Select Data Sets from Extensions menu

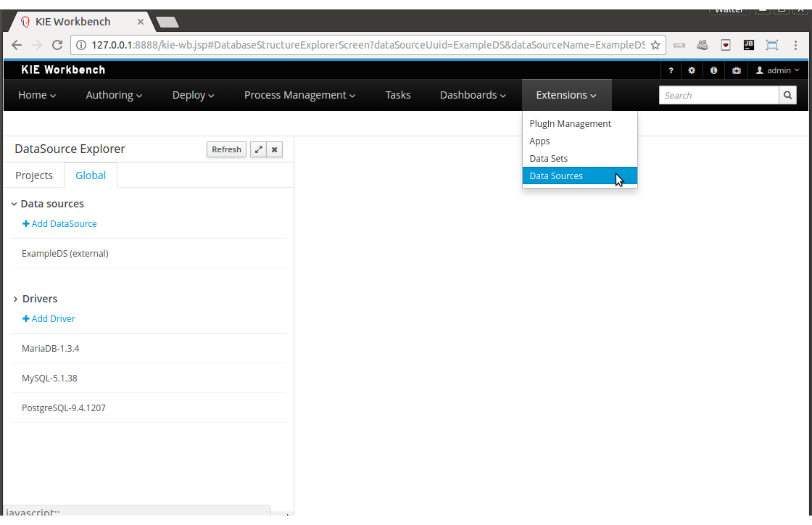(548, 158)
